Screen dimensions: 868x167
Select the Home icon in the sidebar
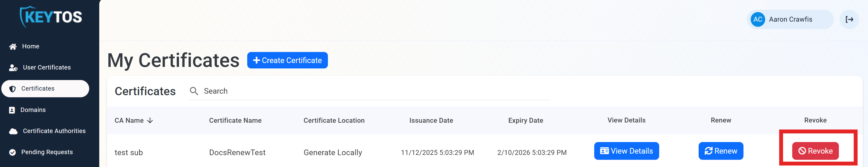pyautogui.click(x=12, y=46)
